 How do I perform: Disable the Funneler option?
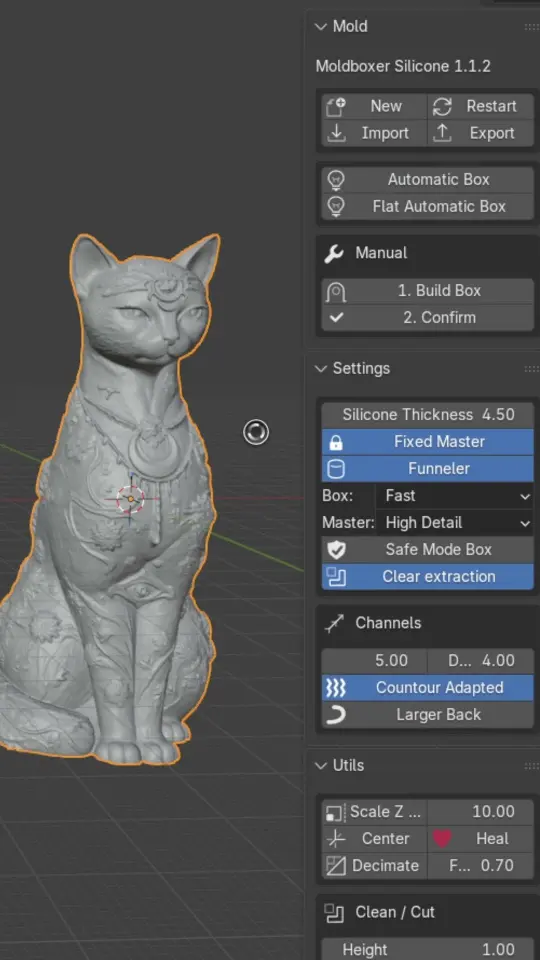[427, 469]
